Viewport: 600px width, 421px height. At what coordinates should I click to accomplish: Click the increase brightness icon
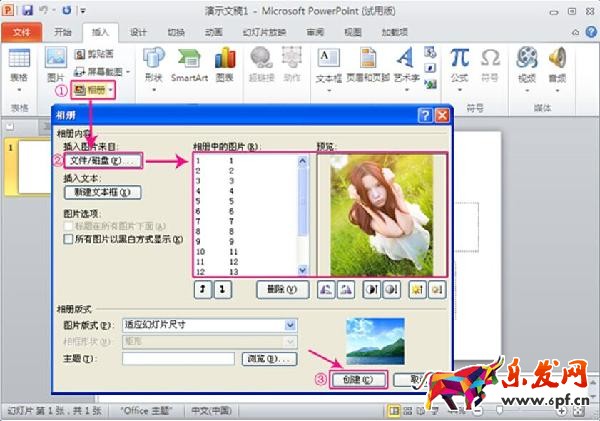(417, 290)
